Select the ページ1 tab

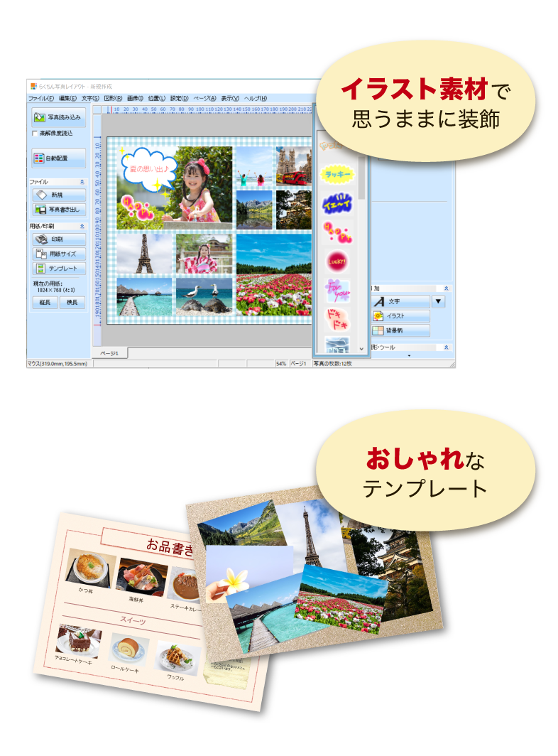(x=109, y=353)
